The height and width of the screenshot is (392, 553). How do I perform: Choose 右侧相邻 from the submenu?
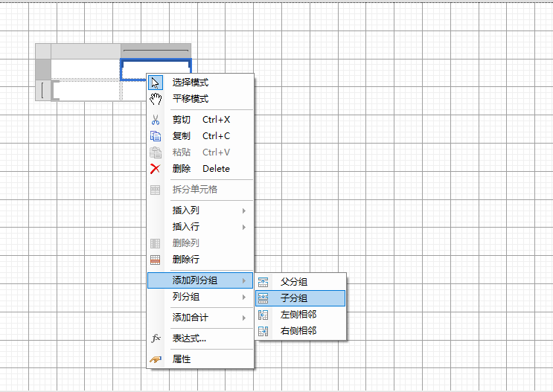[x=298, y=331]
